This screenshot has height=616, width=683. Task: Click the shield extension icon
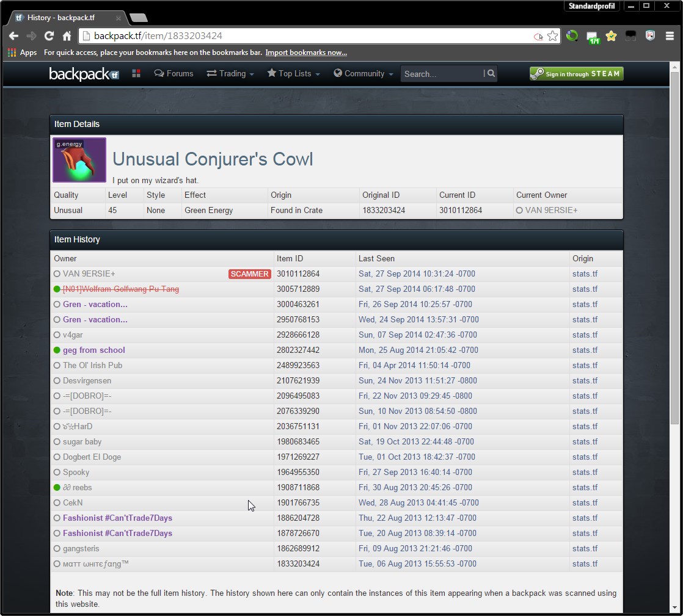click(650, 35)
